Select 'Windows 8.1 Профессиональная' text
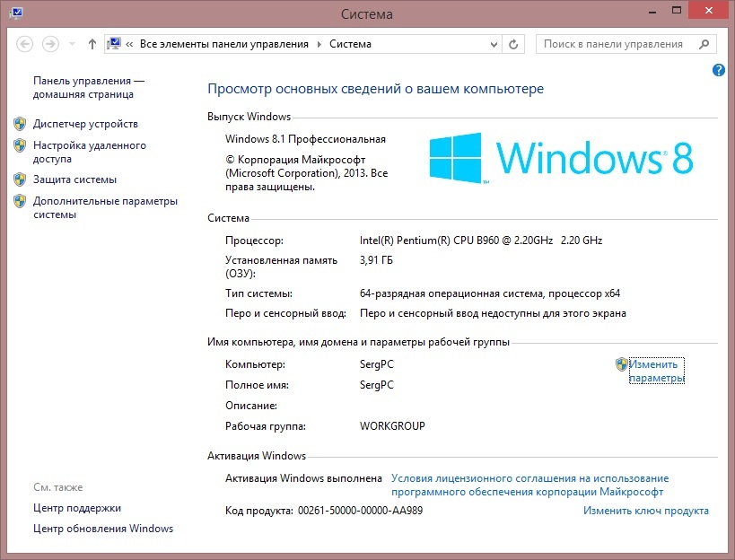Screen dimensions: 735x560 pos(305,139)
